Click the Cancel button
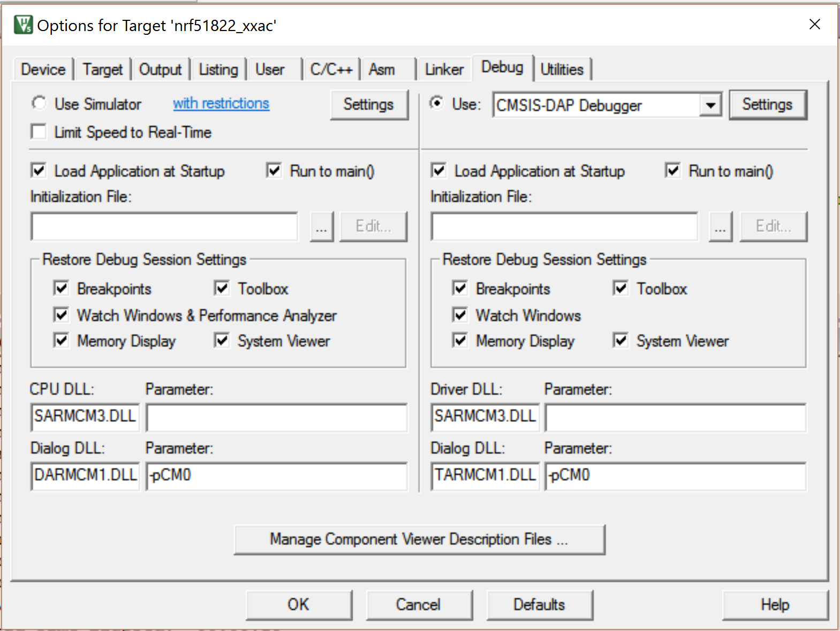 419,605
